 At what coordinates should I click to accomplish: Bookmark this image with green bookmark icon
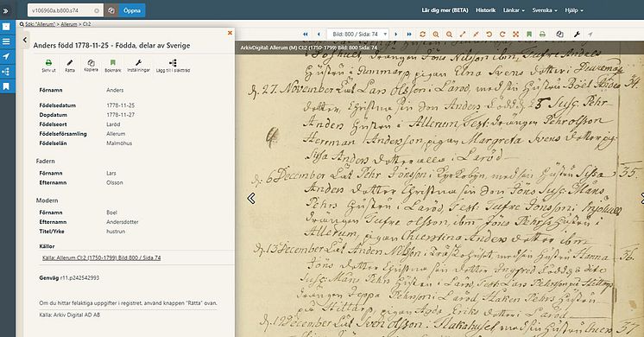coord(529,35)
